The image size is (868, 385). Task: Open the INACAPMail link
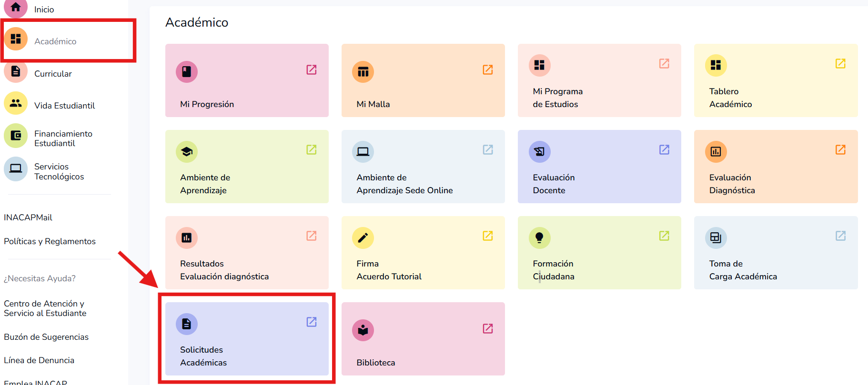pyautogui.click(x=28, y=217)
